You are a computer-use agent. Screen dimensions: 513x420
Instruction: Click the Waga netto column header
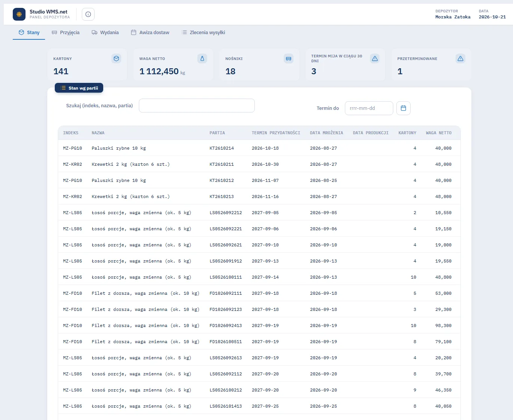click(x=439, y=133)
